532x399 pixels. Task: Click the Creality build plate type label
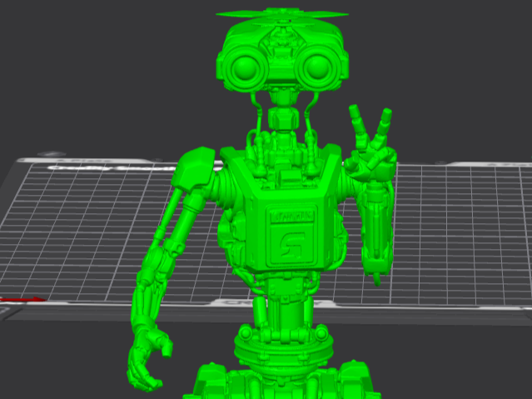coord(114,167)
